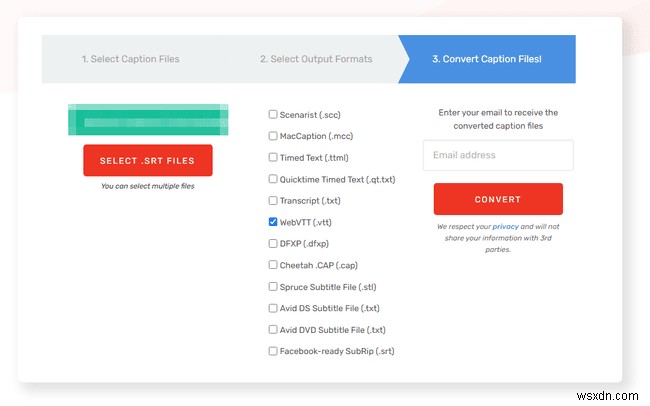Focus the Email address input field
This screenshot has height=406, width=650.
coord(498,155)
